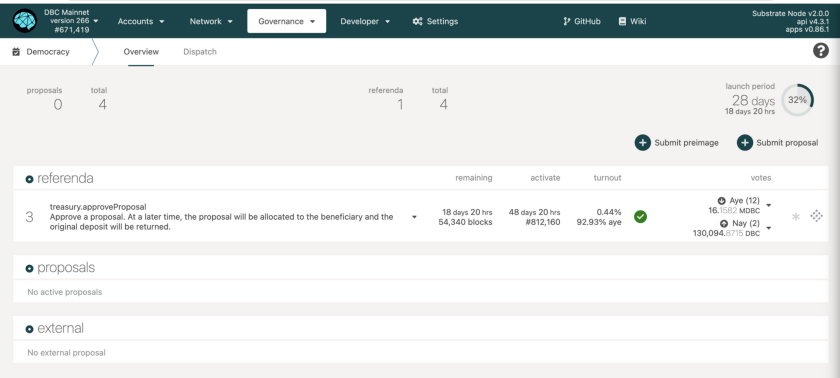The width and height of the screenshot is (840, 378).
Task: Open the help question mark icon
Action: (x=821, y=51)
